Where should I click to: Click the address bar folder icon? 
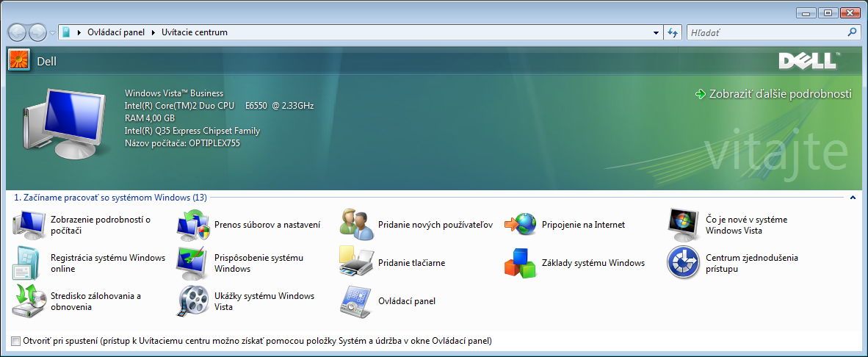[x=66, y=32]
